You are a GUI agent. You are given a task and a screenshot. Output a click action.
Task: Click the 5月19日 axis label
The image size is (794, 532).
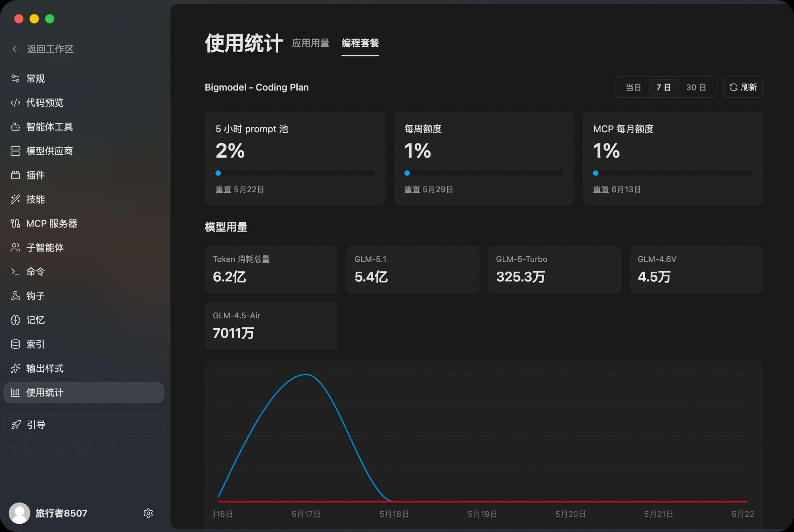tap(482, 514)
